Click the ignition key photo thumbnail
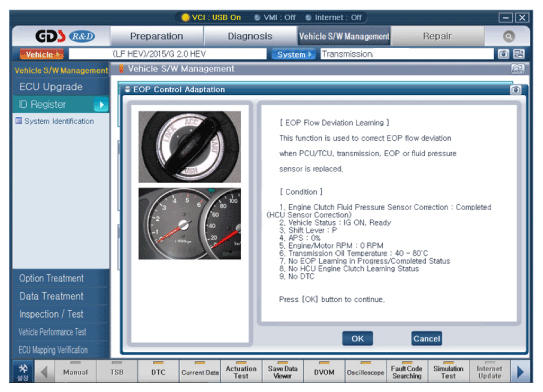 click(189, 147)
